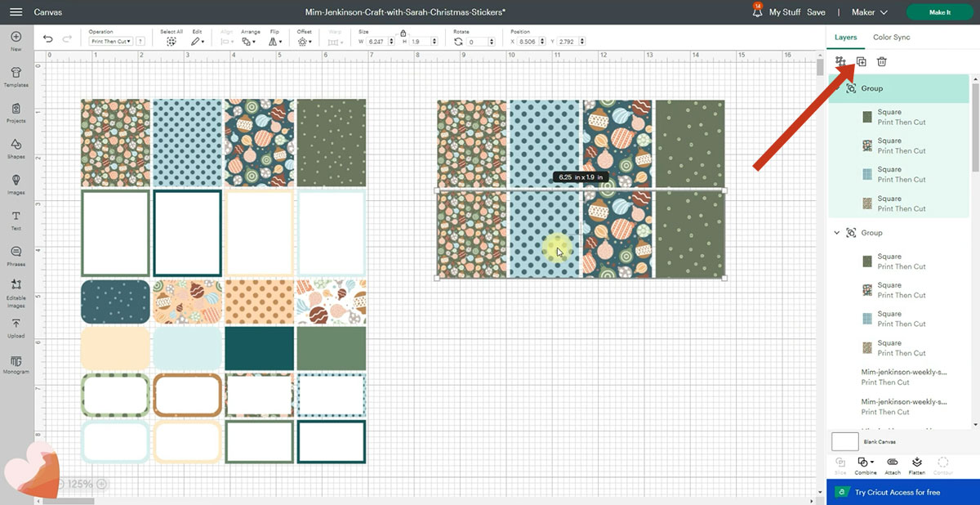Click the Duplicate layer icon
This screenshot has height=505, width=980.
coord(861,62)
